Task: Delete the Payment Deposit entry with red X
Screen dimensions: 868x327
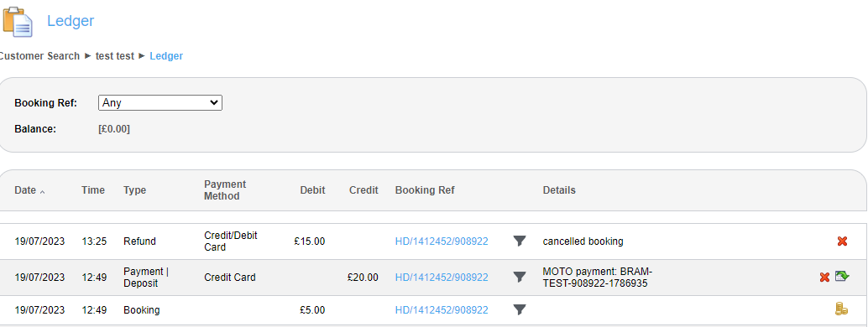Action: coord(824,278)
